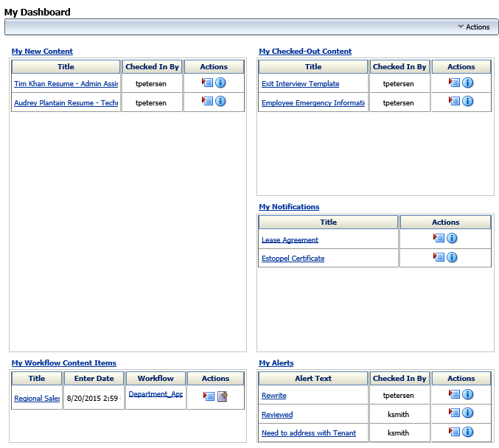Select tpetersen cell in Exit Interview Template row
The image size is (499, 448).
[399, 84]
